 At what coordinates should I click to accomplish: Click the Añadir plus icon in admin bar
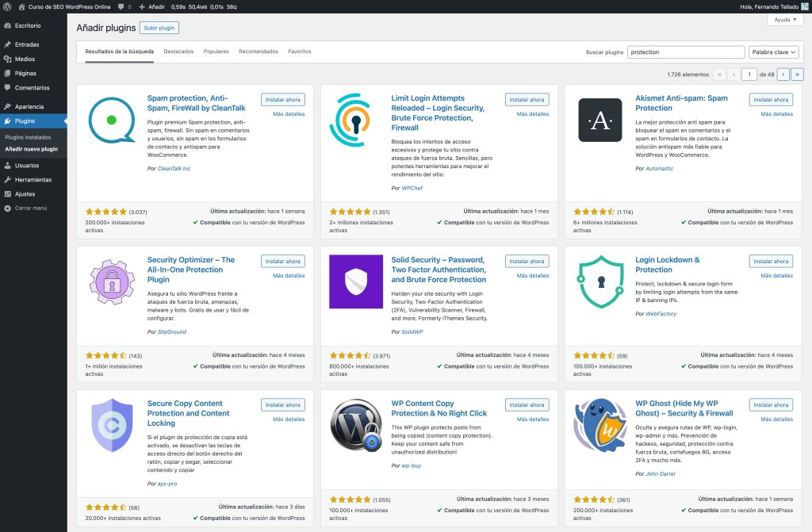(x=142, y=6)
